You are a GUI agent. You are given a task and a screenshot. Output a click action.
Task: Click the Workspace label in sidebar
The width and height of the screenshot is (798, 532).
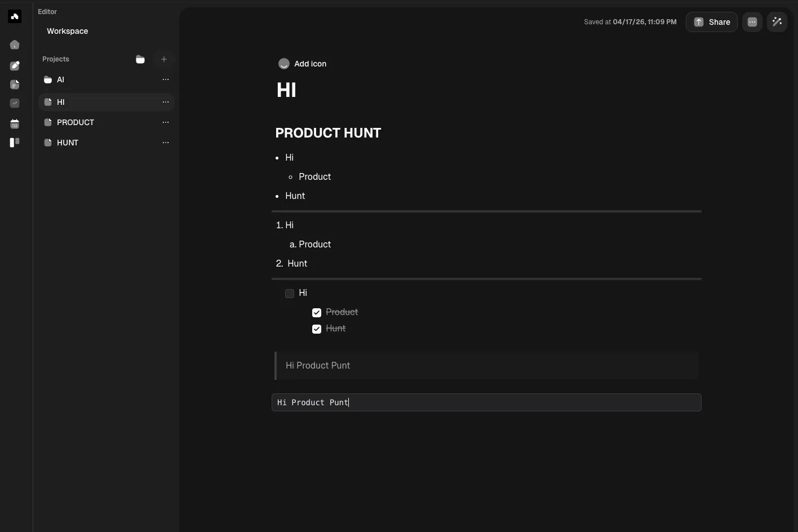tap(68, 31)
